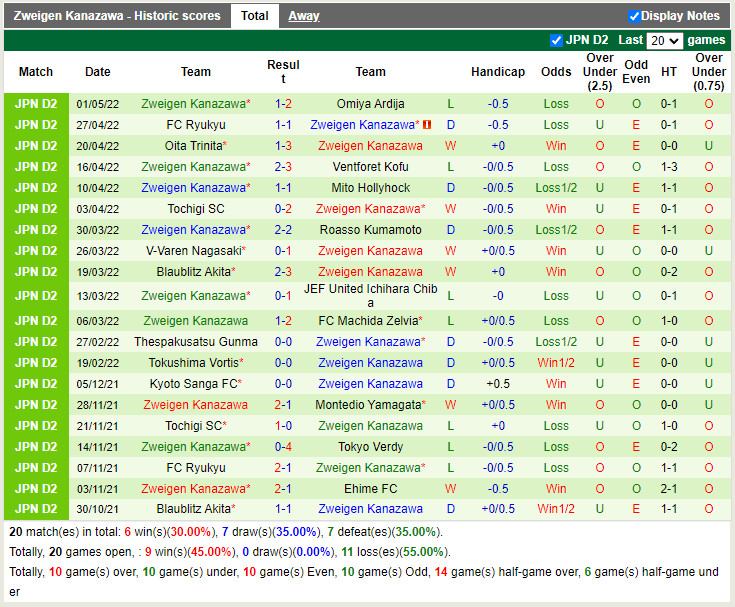Click the 20 match(es) in total summary line
This screenshot has width=735, height=607.
point(225,532)
